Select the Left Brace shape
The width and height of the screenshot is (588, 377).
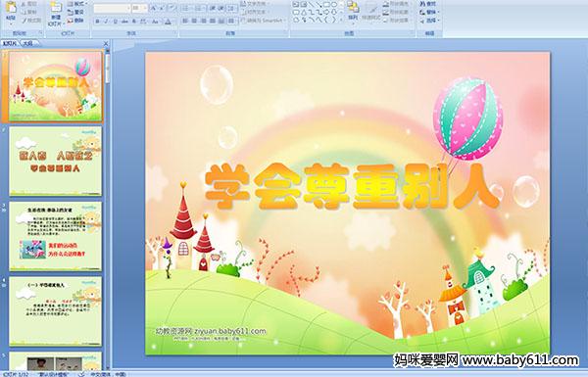pyautogui.click(x=326, y=20)
